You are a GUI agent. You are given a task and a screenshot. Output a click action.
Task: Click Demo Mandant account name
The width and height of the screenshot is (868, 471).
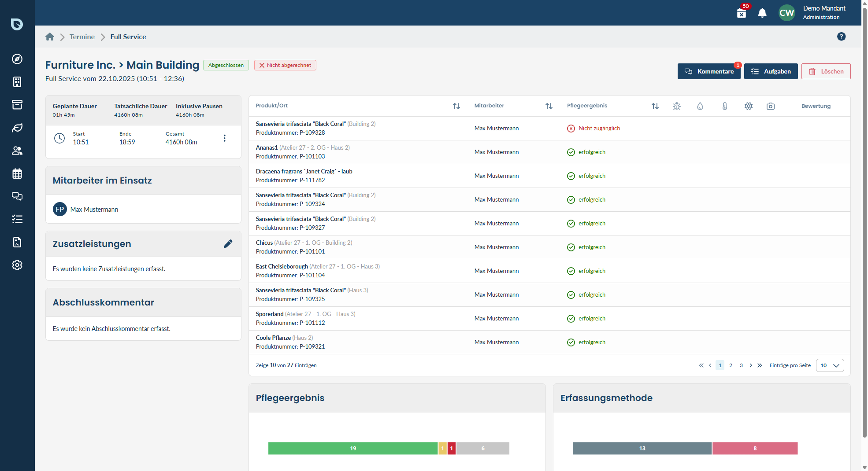824,8
